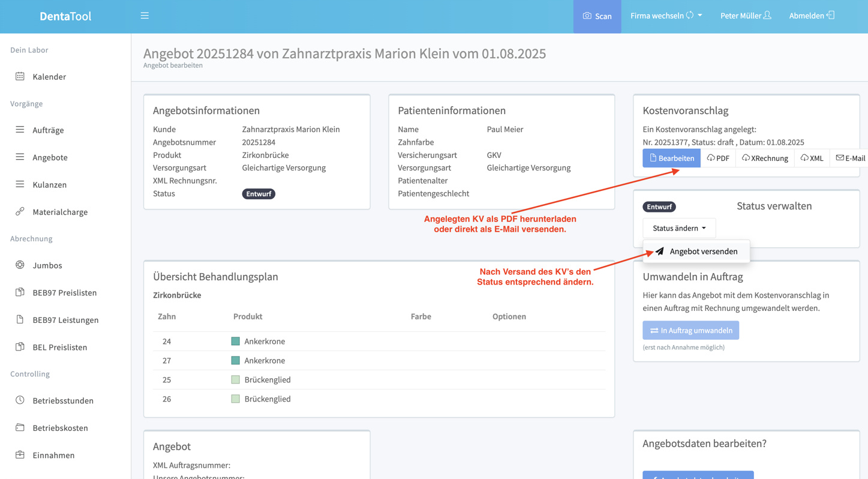Click the Einnahmen briefcase icon

pyautogui.click(x=20, y=454)
